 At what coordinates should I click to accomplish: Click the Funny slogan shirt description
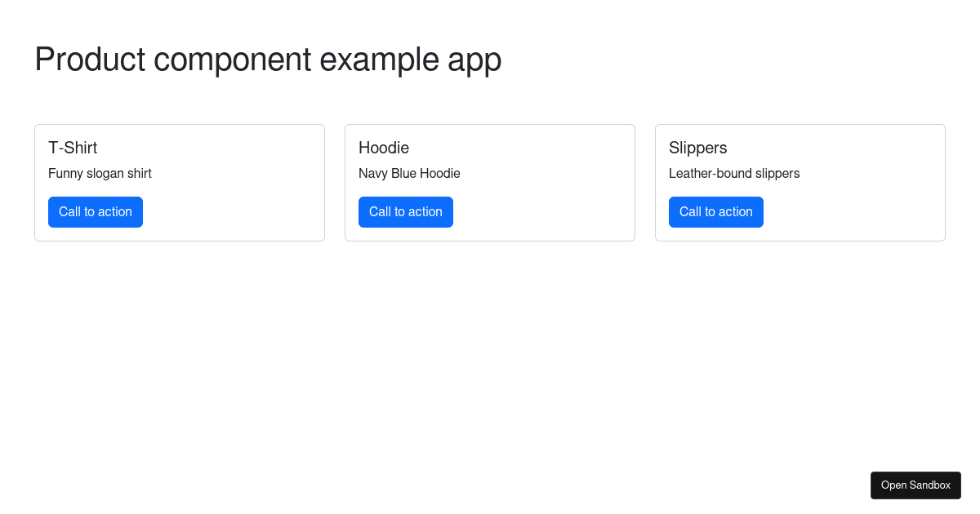(x=100, y=173)
